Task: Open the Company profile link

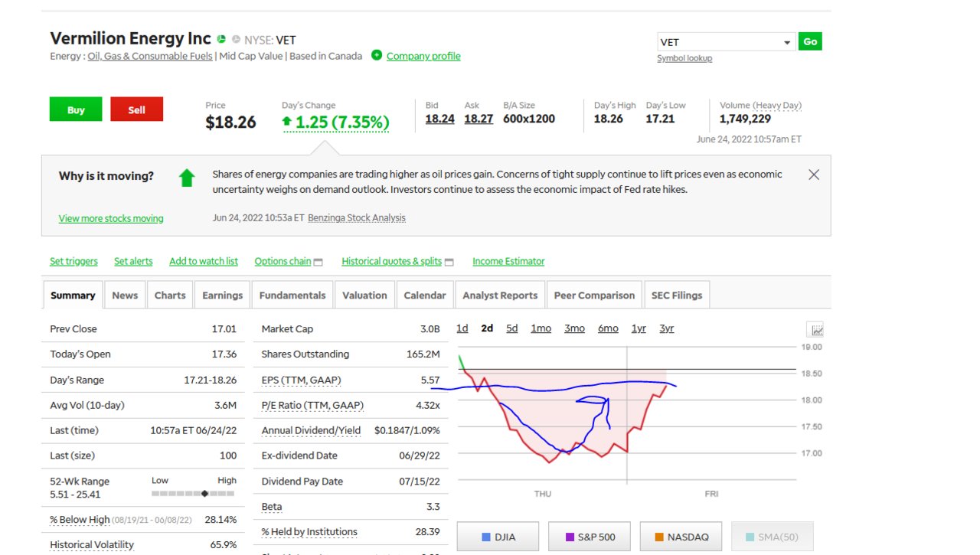Action: click(x=423, y=56)
